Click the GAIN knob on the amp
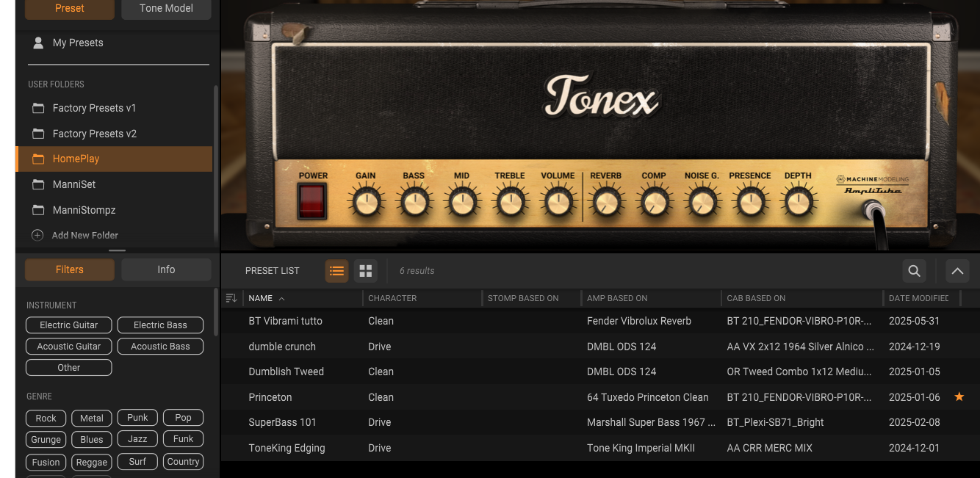The image size is (980, 478). [x=366, y=201]
